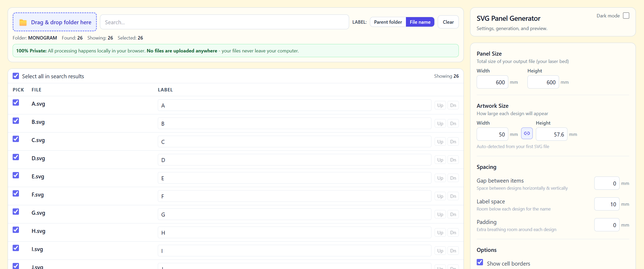Switch label mode to Parent folder
The image size is (644, 269).
click(388, 22)
